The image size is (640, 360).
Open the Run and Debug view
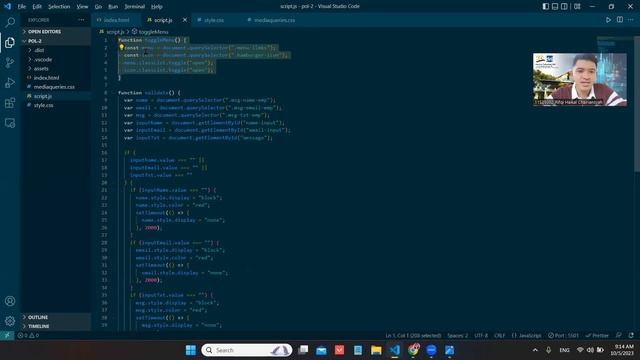pyautogui.click(x=10, y=82)
